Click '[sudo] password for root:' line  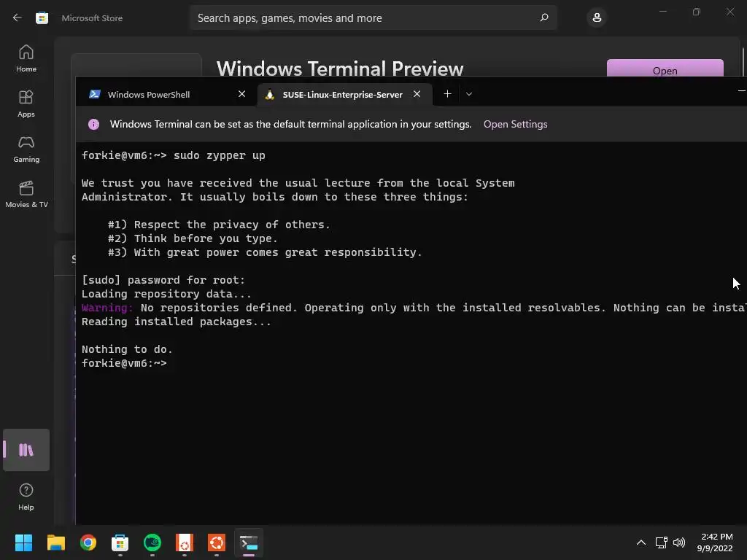[x=163, y=280]
